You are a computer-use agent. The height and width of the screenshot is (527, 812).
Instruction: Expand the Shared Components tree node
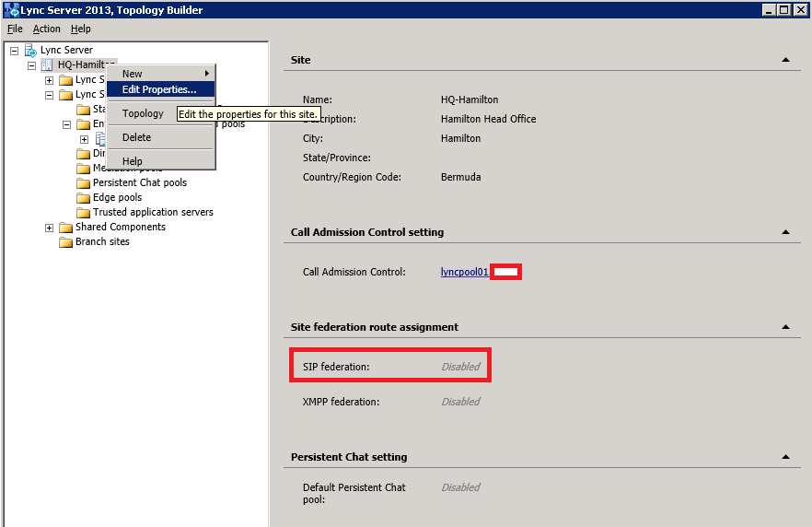click(x=49, y=228)
